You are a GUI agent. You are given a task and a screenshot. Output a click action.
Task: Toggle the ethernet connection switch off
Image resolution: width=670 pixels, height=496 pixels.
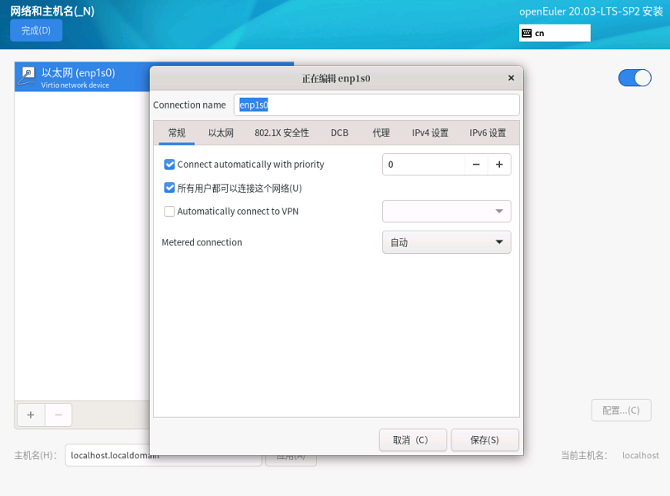click(x=634, y=78)
